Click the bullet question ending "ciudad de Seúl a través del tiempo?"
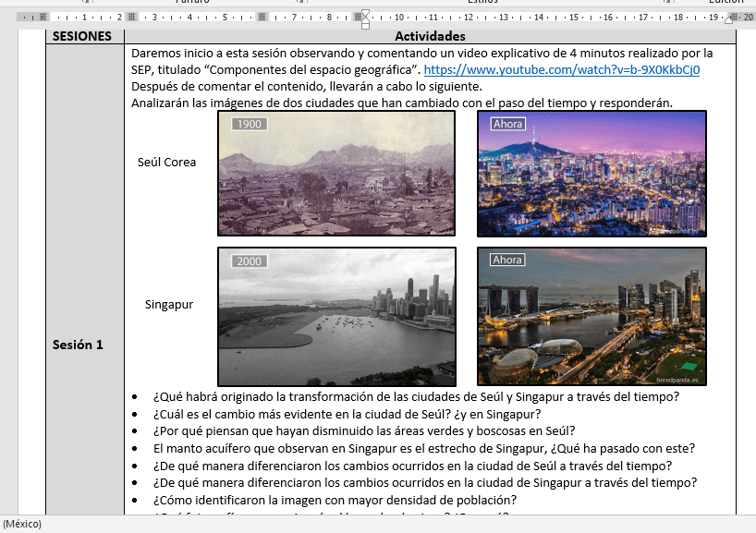The width and height of the screenshot is (756, 533). pos(413,466)
